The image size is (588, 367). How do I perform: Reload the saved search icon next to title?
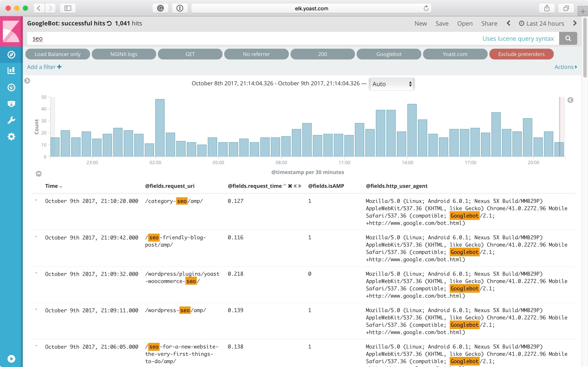109,23
